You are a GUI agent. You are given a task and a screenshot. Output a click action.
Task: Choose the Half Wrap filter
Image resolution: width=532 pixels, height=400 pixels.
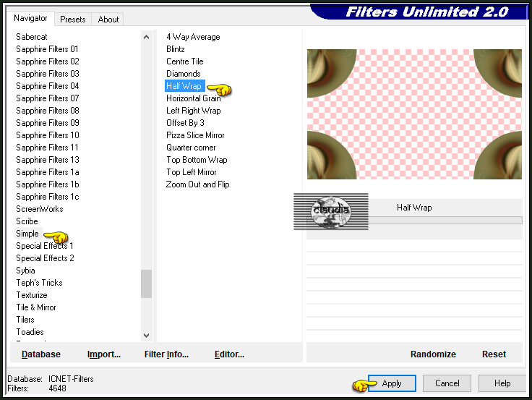[184, 86]
